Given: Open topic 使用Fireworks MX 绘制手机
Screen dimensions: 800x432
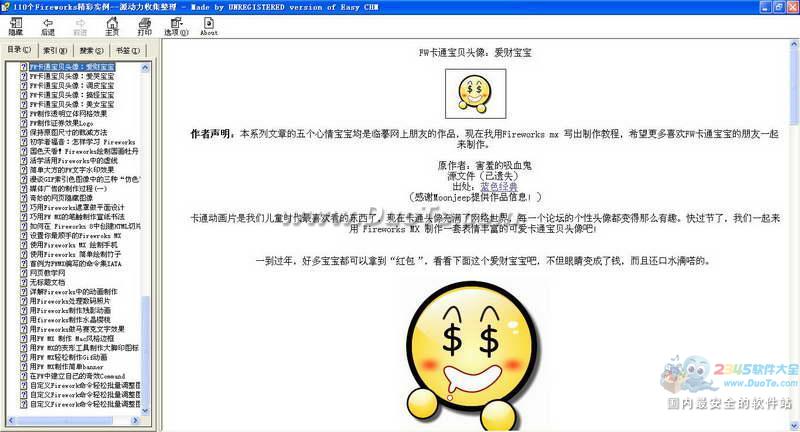Looking at the screenshot, I should 73,244.
